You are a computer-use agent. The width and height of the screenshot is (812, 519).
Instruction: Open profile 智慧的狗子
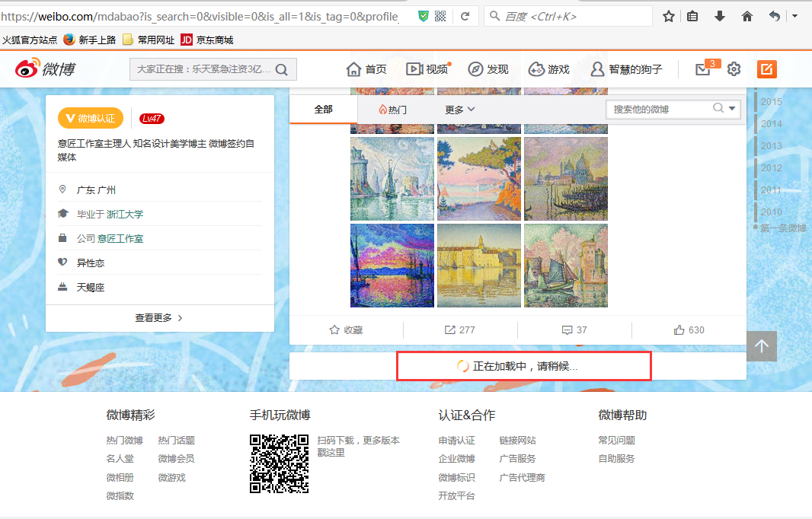click(627, 68)
